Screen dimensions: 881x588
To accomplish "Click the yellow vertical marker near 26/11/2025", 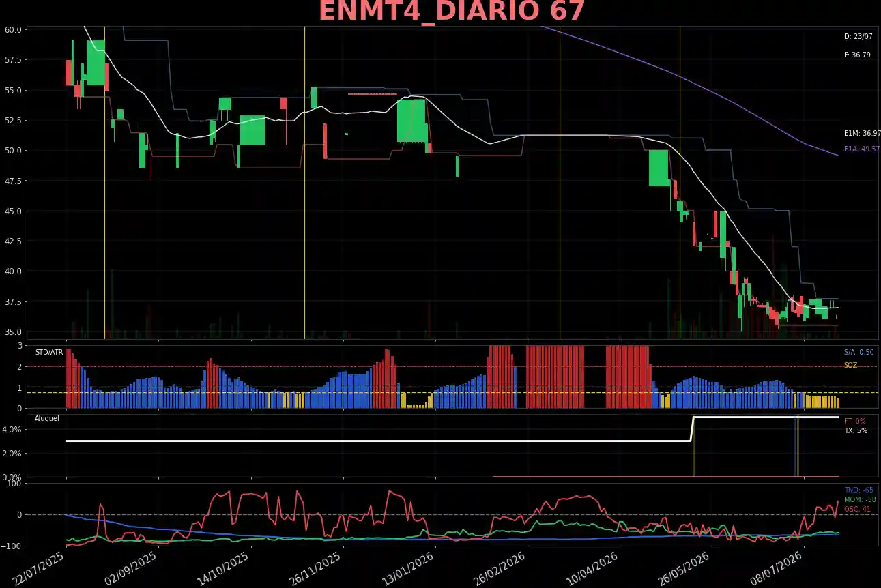I will 304,182.
